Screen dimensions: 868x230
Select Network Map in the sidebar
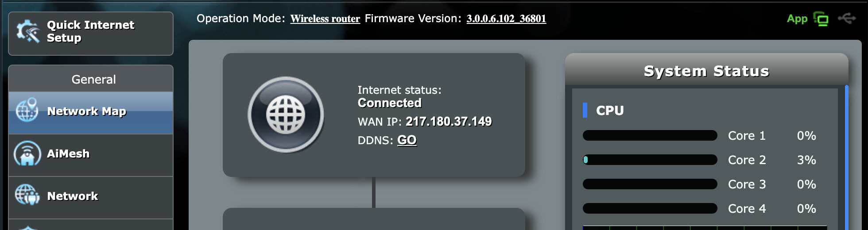point(91,113)
